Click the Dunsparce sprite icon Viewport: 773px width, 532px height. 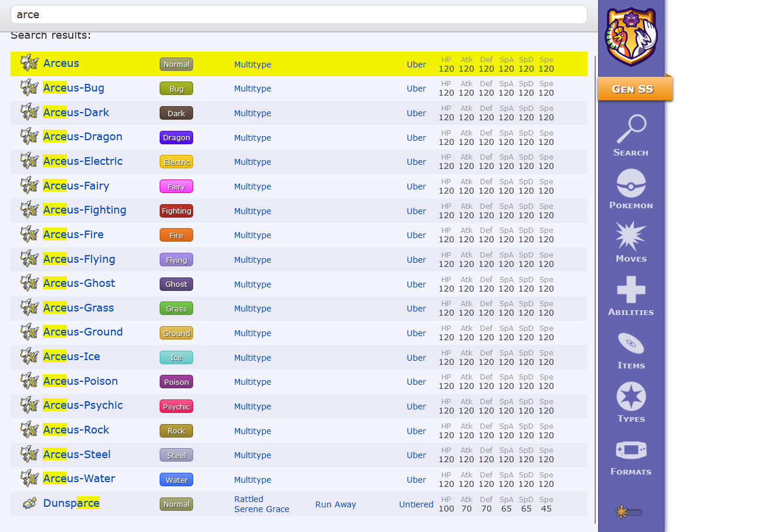[29, 503]
